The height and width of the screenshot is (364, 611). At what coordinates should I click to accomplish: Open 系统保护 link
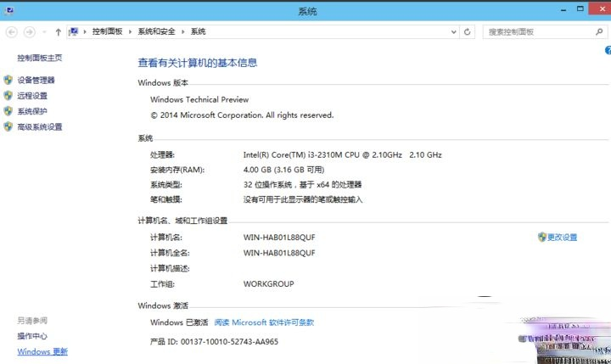click(32, 111)
